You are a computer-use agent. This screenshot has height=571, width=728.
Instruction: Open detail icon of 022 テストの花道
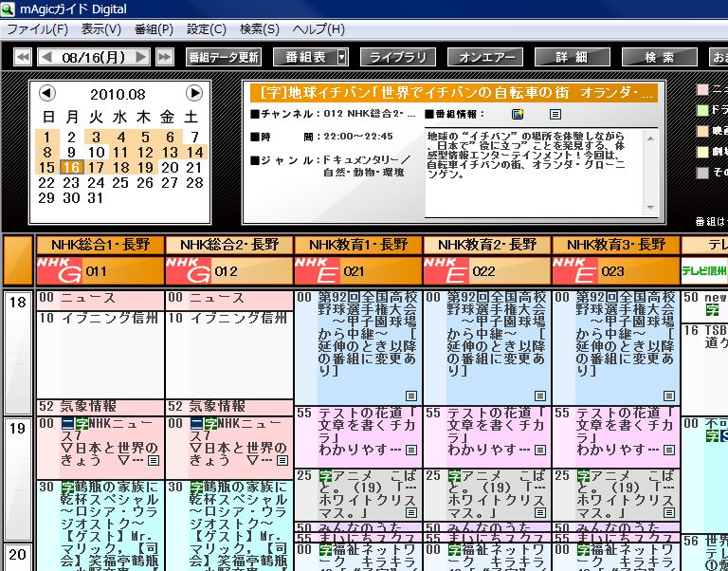(x=540, y=450)
